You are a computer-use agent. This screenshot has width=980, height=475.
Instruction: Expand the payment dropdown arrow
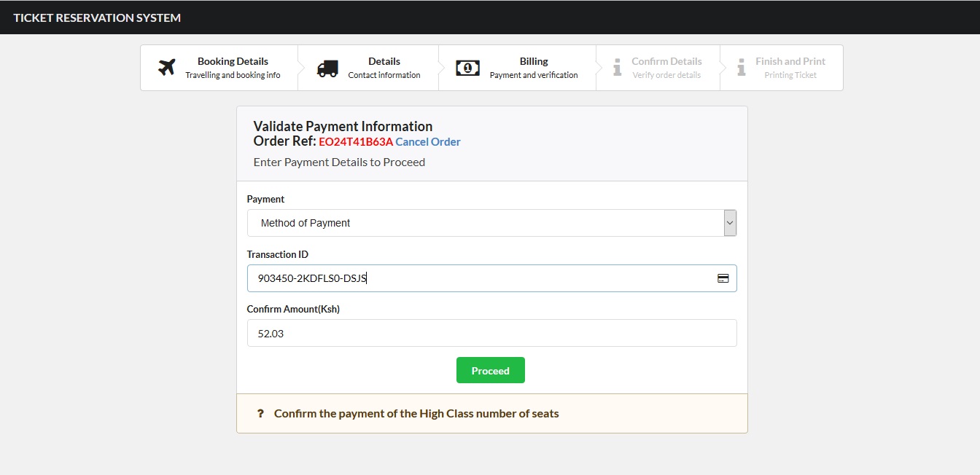[729, 223]
